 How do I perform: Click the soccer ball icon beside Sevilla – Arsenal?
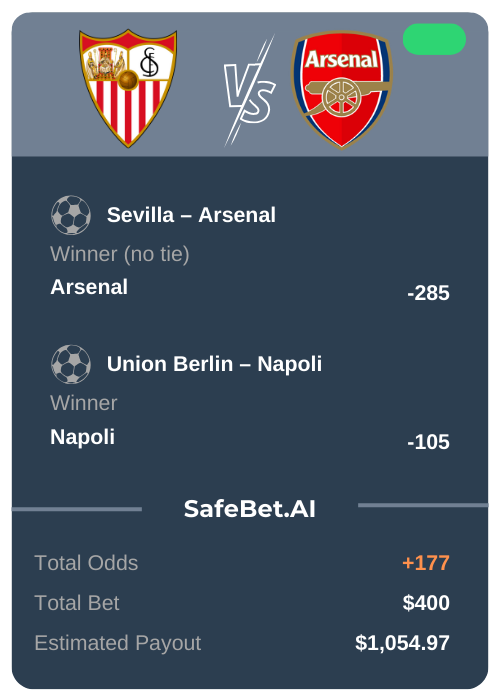click(71, 215)
